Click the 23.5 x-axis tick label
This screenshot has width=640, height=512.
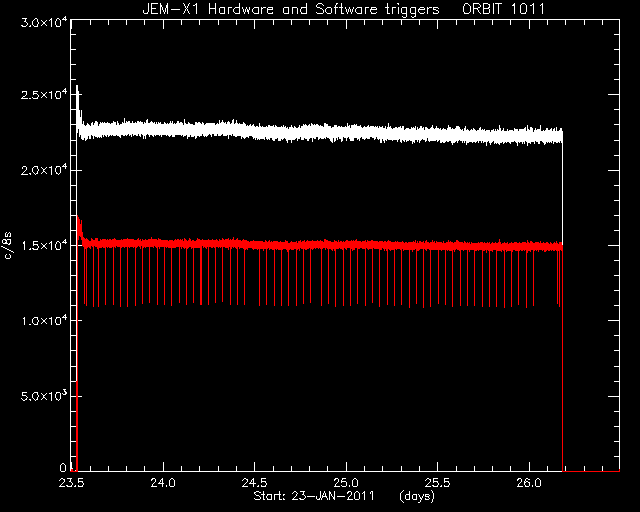(71, 483)
